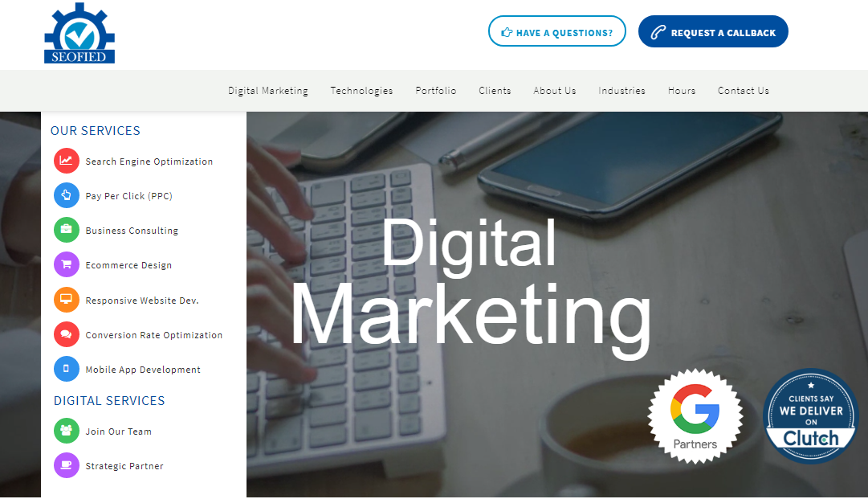Click the blue Pay Per Click pointer icon
The width and height of the screenshot is (868, 499).
click(x=67, y=195)
